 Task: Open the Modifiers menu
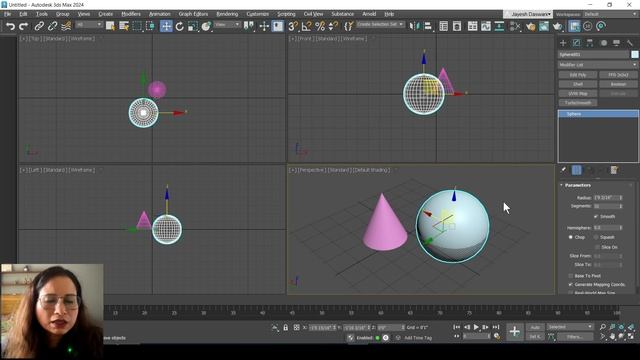(131, 14)
